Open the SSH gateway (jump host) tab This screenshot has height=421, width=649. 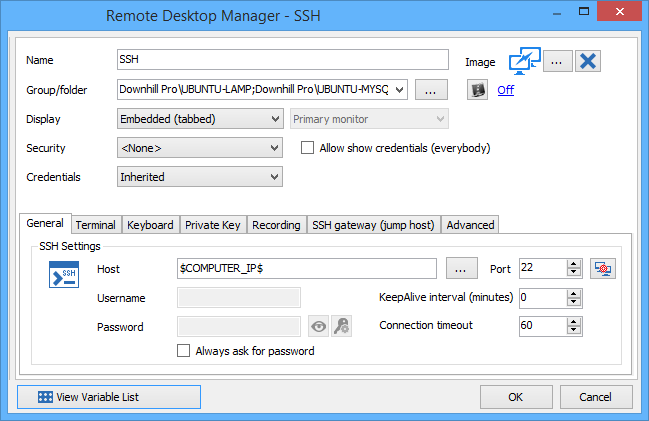point(372,225)
